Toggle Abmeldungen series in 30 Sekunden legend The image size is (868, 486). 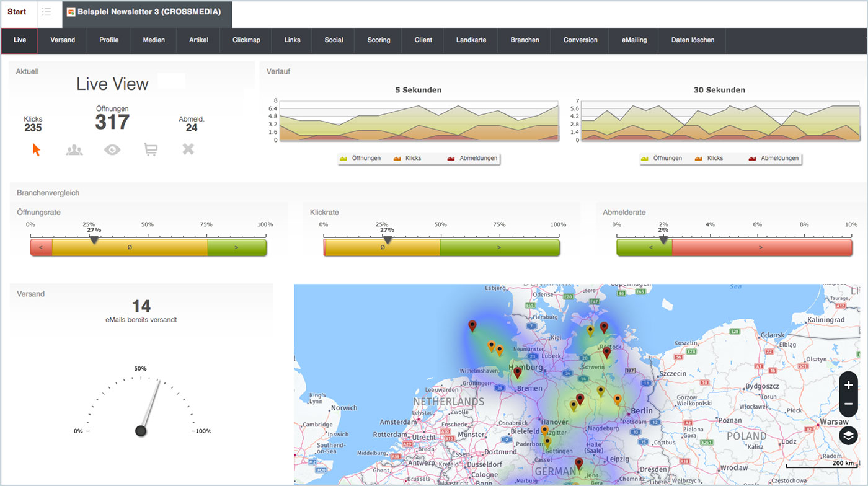click(x=773, y=159)
